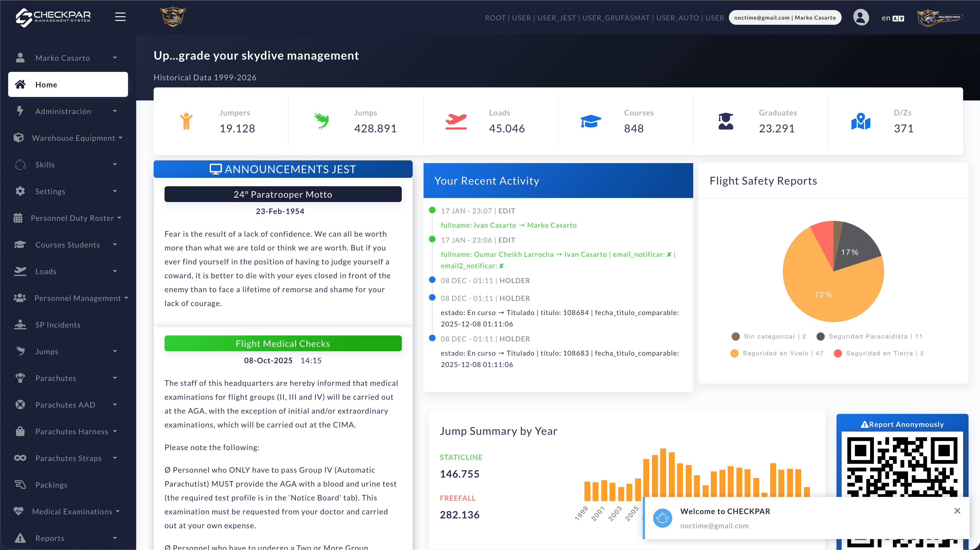Click the CHECKPAR logo

point(53,17)
